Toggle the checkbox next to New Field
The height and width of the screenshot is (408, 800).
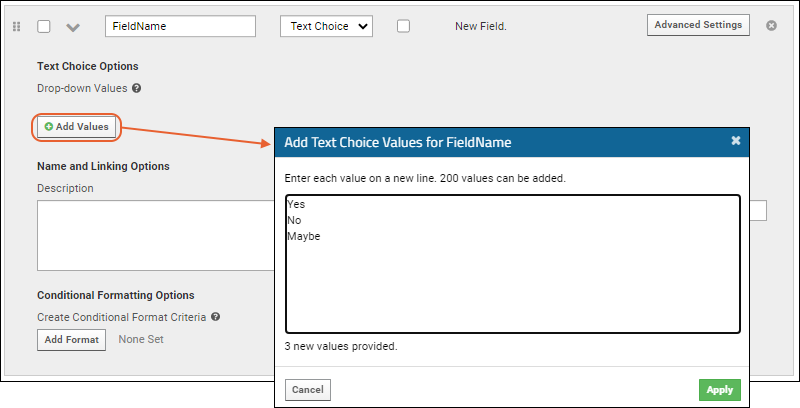404,26
